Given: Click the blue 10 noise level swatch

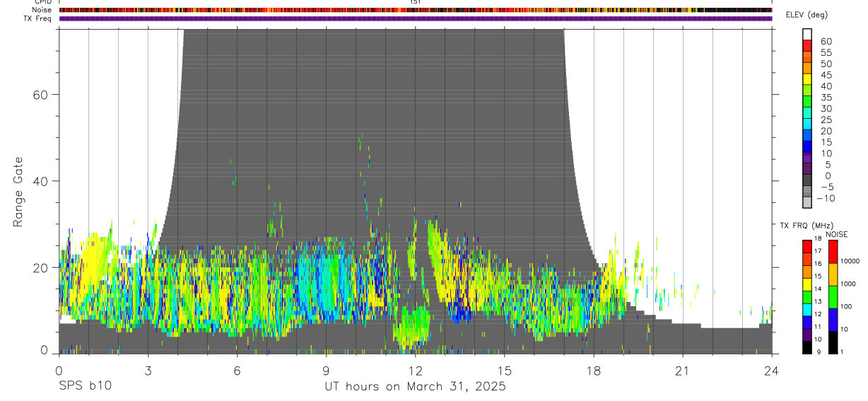Looking at the screenshot, I should coord(833,320).
